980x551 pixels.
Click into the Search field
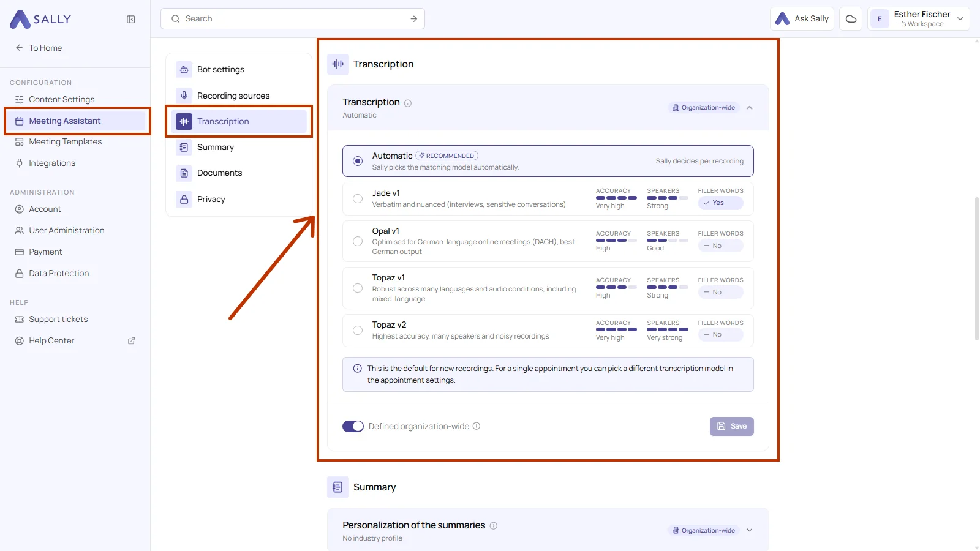tap(293, 19)
